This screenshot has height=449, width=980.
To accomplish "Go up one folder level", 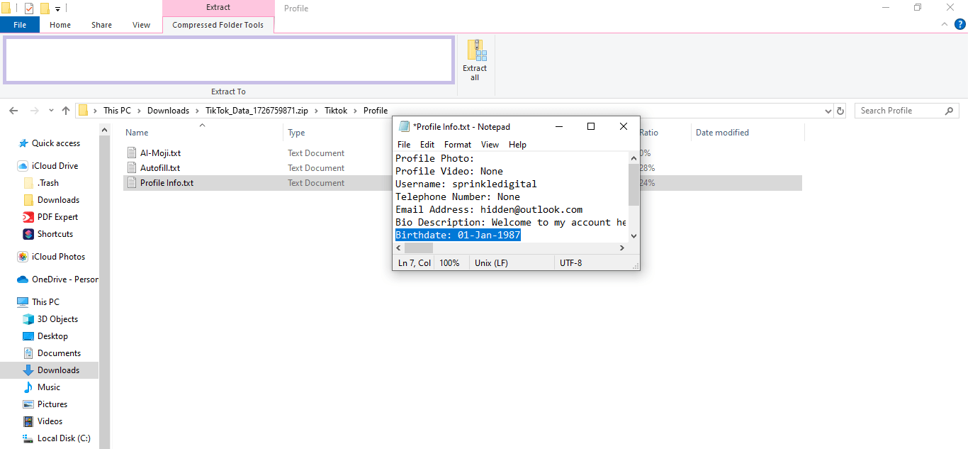I will pyautogui.click(x=66, y=111).
